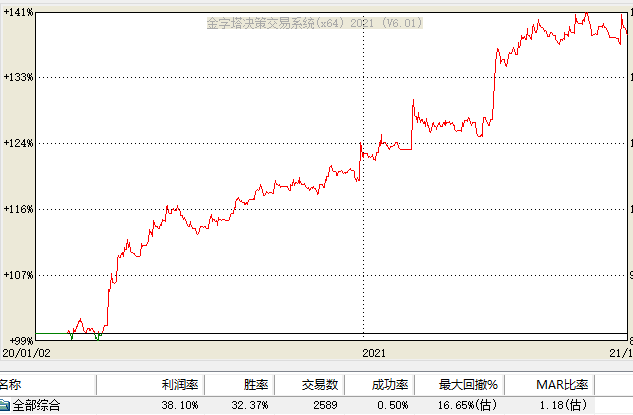The height and width of the screenshot is (415, 633).
Task: Click the 2589 trade count value
Action: coord(325,405)
